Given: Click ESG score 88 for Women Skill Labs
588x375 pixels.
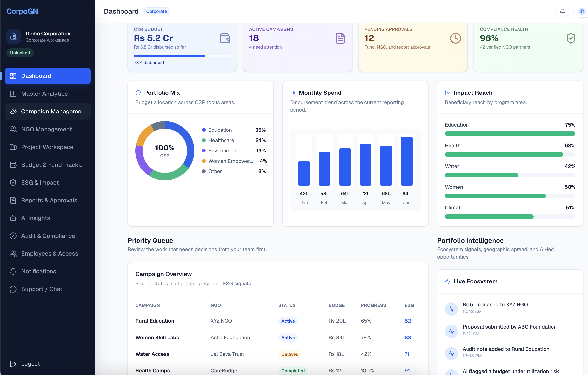Looking at the screenshot, I should coord(408,337).
